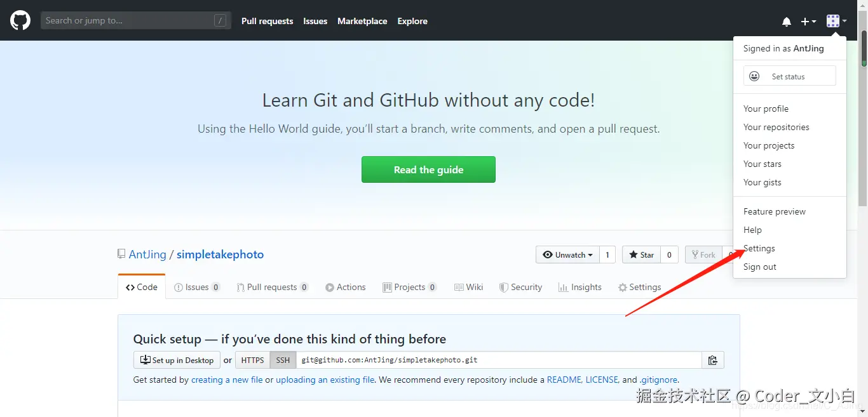Viewport: 868px width, 417px height.
Task: Click the git clone URL field
Action: pyautogui.click(x=499, y=360)
